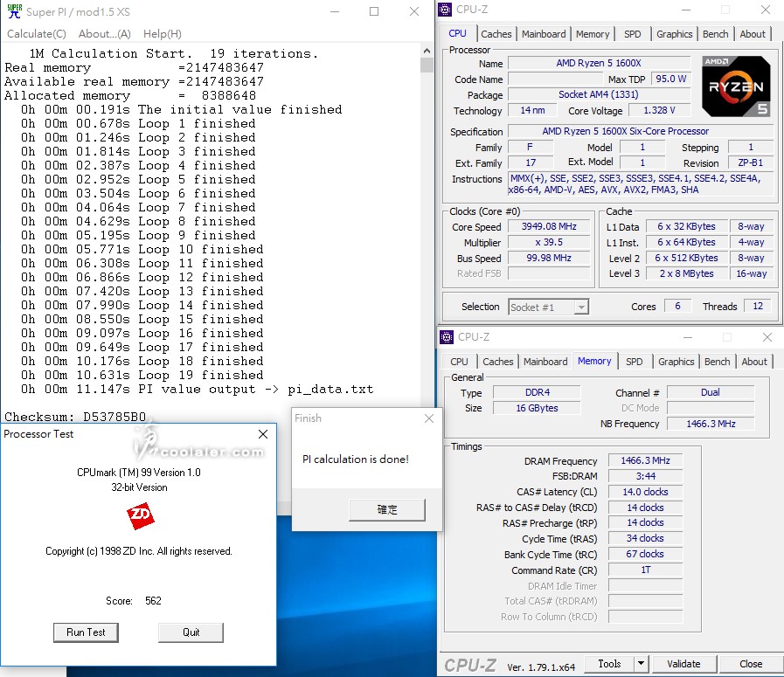Click the Tools button in CPU-Z

[x=609, y=664]
